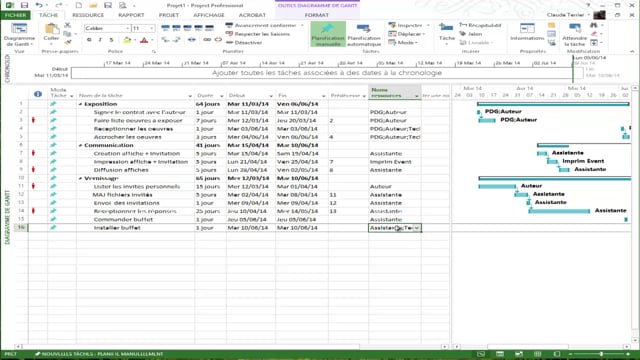The image size is (640, 360).
Task: Click the Récapitulatif summary icon
Action: [480, 25]
